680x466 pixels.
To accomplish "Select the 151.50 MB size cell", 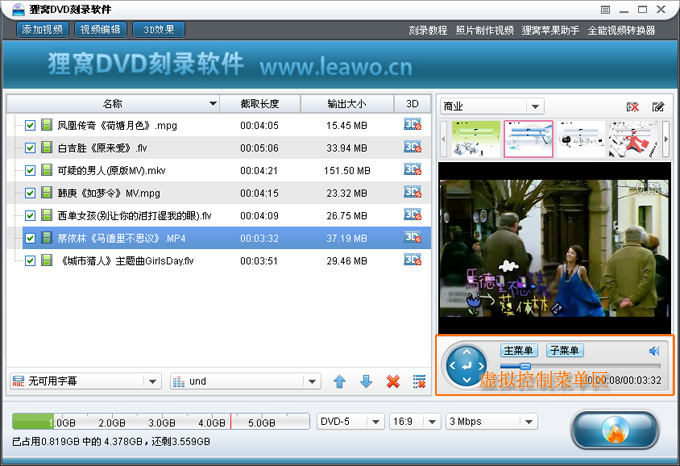I will click(347, 170).
